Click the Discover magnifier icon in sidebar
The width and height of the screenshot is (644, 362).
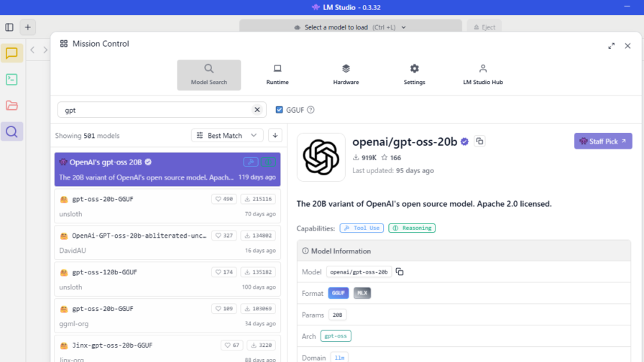[x=11, y=131]
